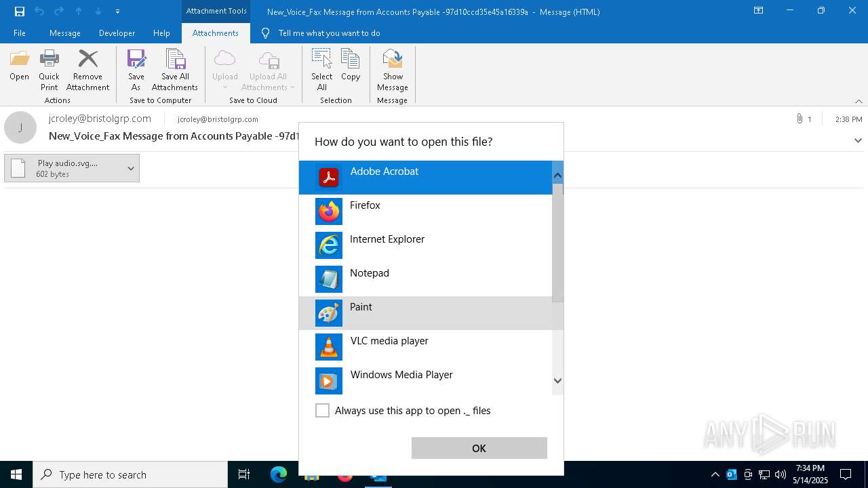Quick Print the selected attachment
Viewport: 868px width, 488px height.
49,70
